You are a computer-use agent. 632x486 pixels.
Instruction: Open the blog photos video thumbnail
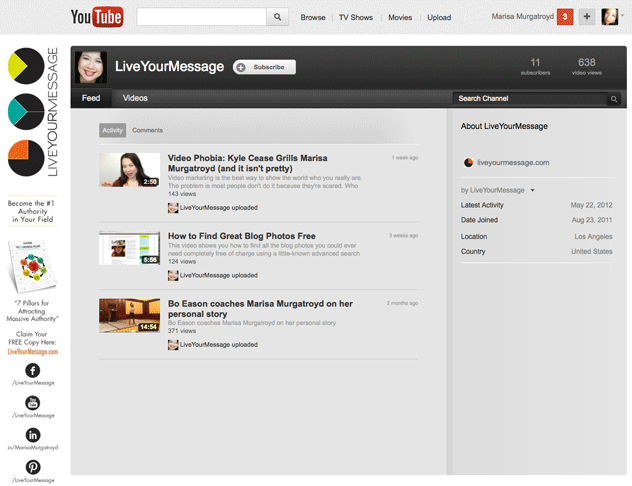coord(129,248)
